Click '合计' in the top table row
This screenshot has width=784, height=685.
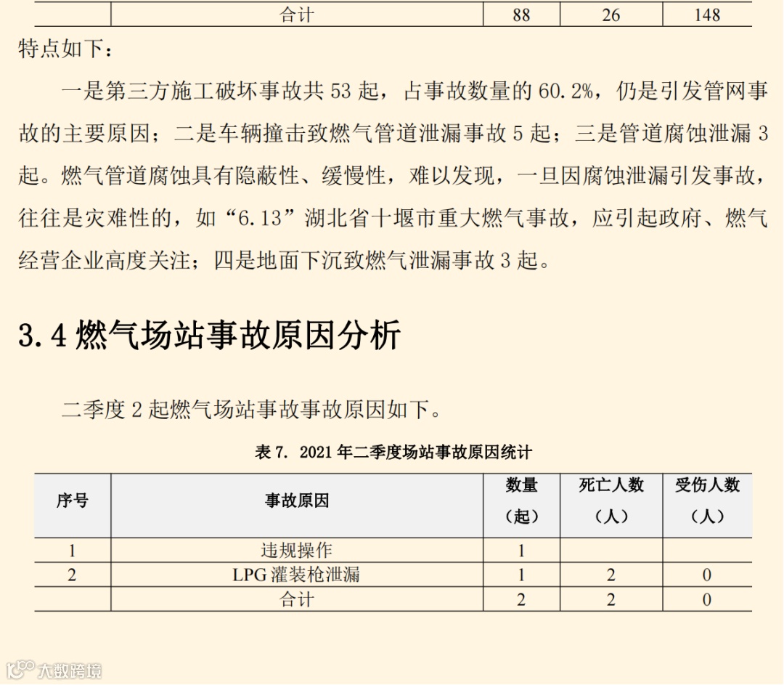click(x=296, y=15)
